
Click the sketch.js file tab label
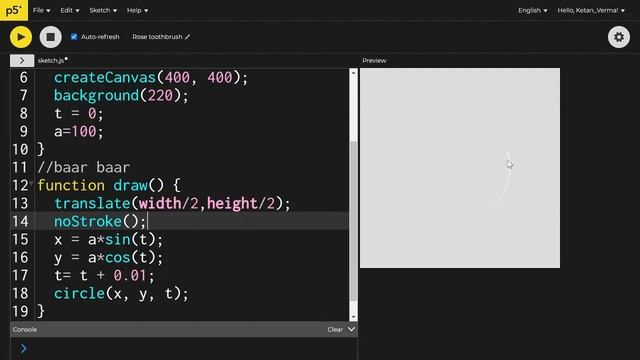click(51, 60)
